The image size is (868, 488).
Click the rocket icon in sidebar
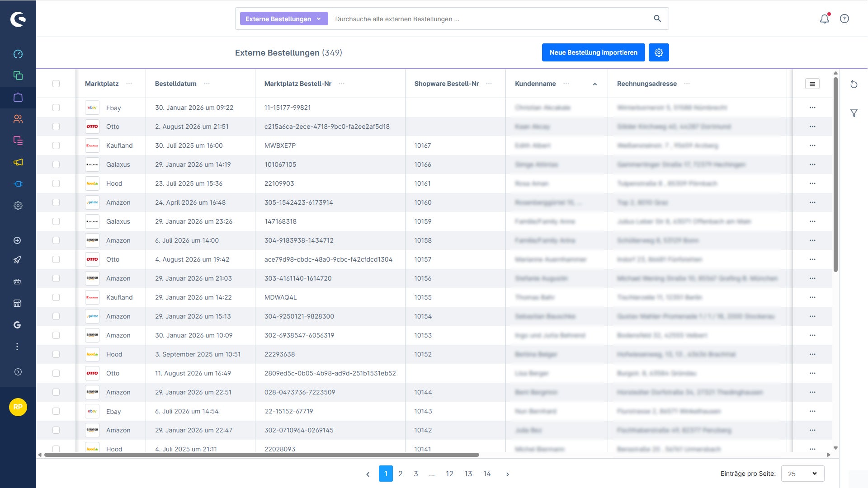point(17,260)
